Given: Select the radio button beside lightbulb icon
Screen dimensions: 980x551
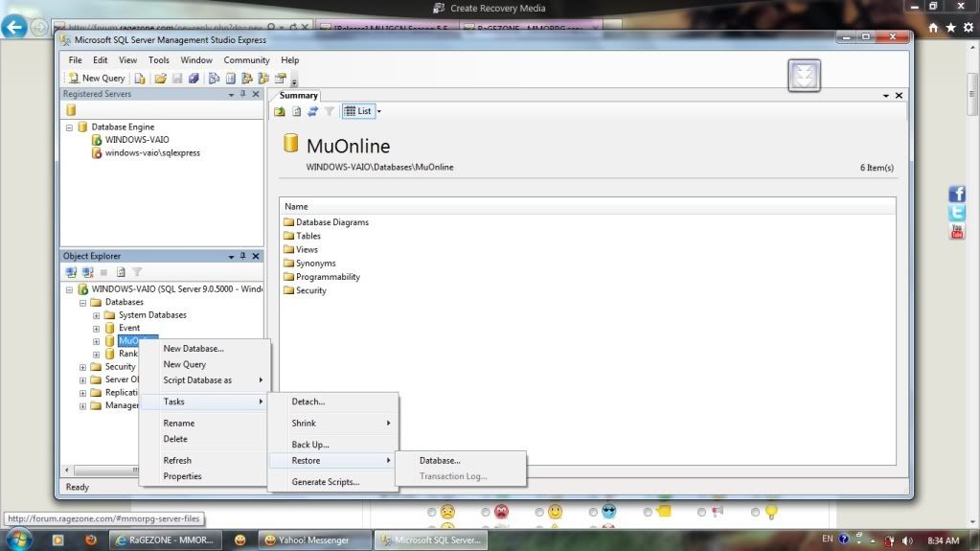Looking at the screenshot, I should [755, 513].
